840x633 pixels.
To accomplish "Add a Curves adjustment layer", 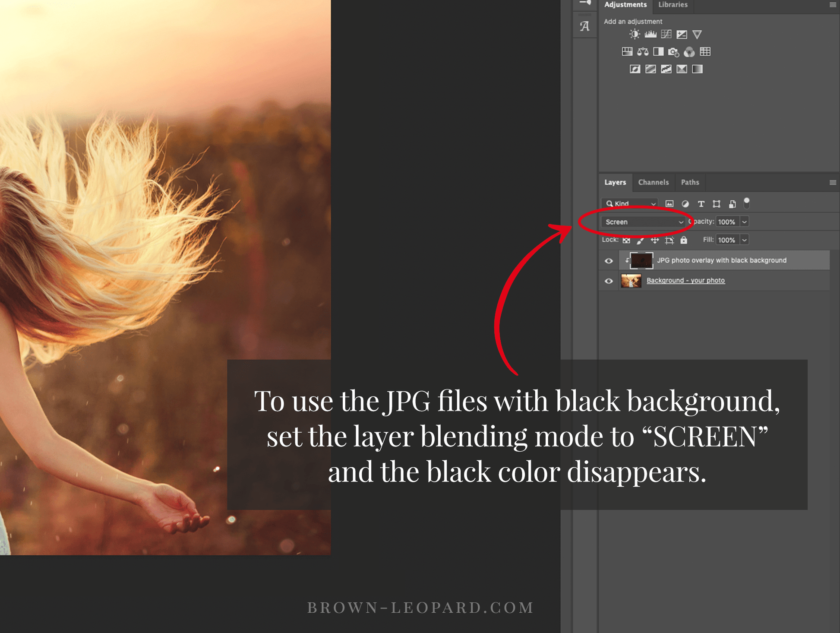I will pos(666,34).
